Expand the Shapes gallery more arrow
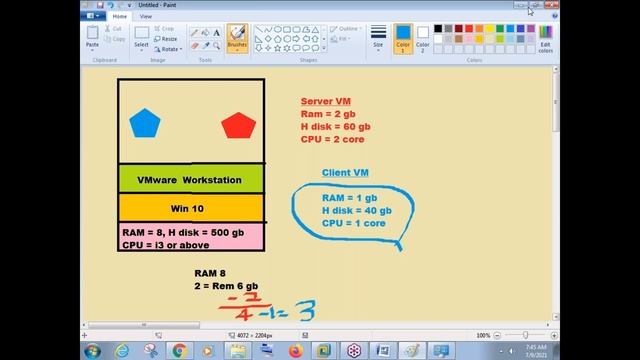The height and width of the screenshot is (360, 640). coord(324,48)
